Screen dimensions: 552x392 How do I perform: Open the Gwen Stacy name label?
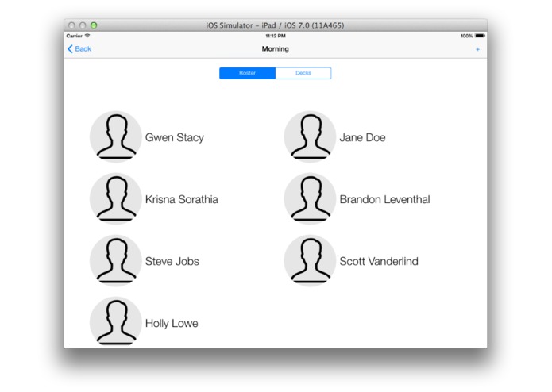coord(175,137)
